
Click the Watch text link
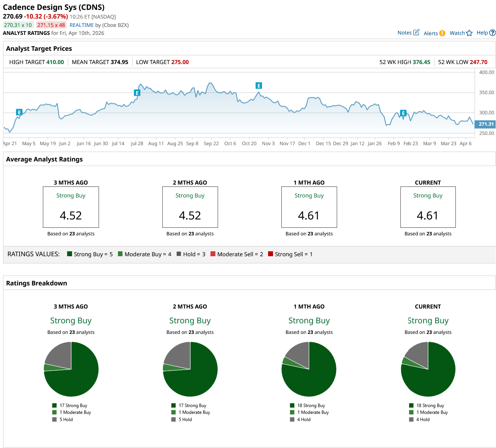[457, 33]
